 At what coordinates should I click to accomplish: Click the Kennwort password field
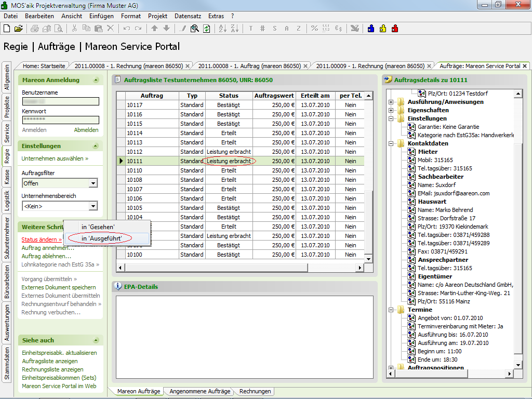(x=61, y=120)
